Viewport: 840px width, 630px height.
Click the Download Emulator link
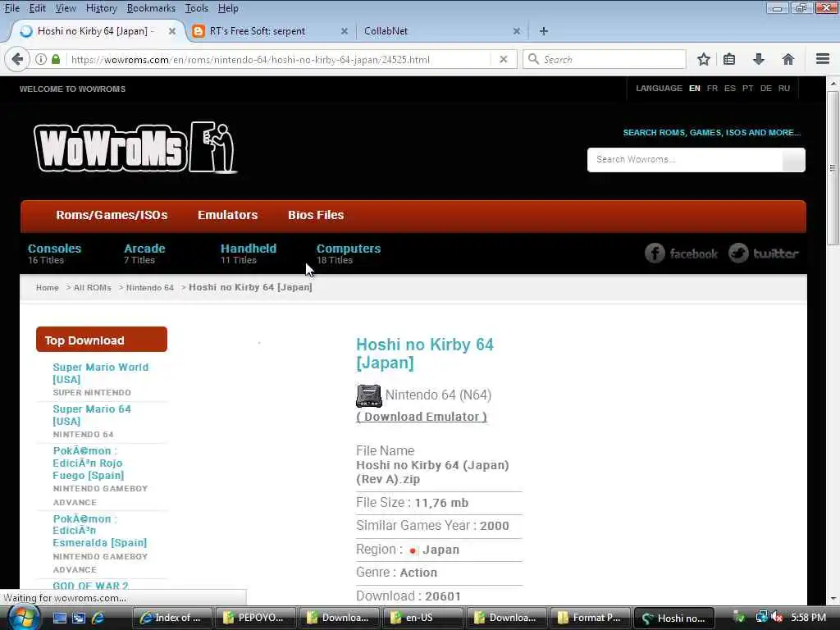click(422, 417)
